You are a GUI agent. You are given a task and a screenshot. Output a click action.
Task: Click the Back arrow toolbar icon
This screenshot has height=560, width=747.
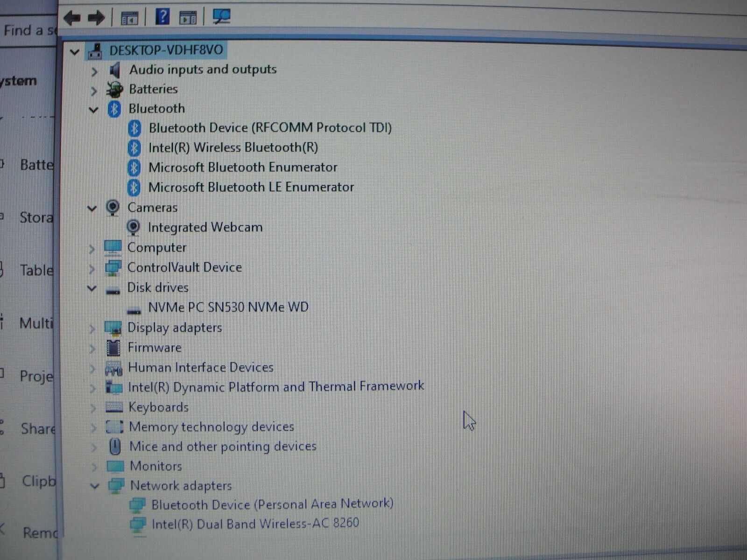point(72,18)
